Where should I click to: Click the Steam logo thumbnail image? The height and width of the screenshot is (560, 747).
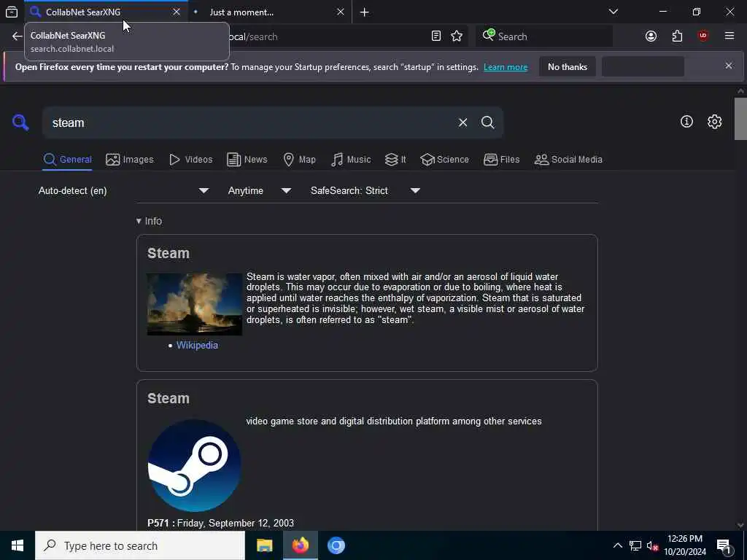click(194, 465)
